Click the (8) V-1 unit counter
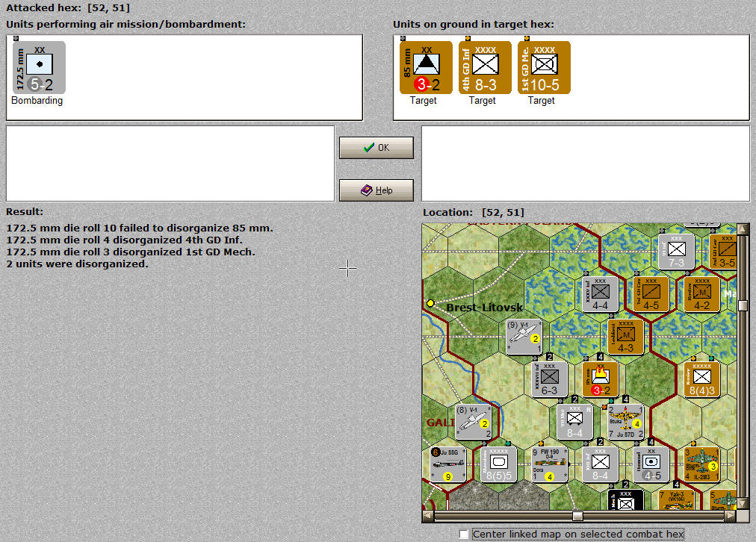The height and width of the screenshot is (542, 756). [474, 422]
